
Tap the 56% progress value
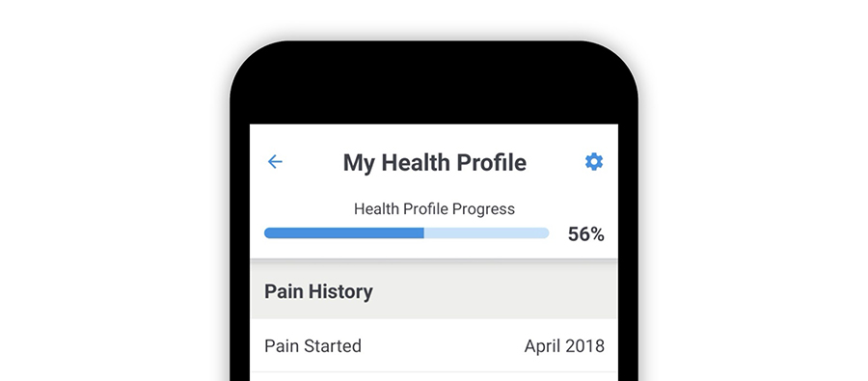click(585, 234)
